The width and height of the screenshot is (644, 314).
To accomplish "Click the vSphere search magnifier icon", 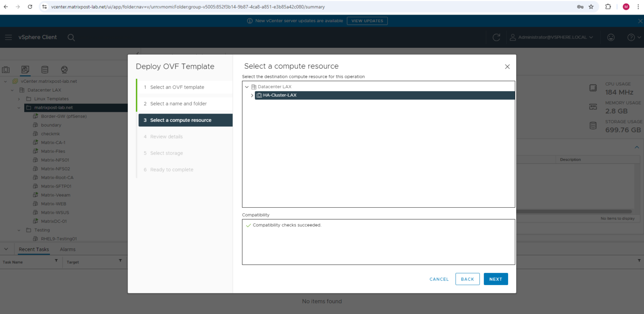I will (71, 37).
